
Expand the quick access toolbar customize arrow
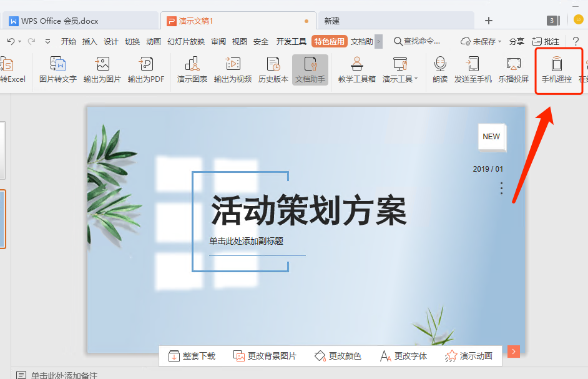coord(47,41)
